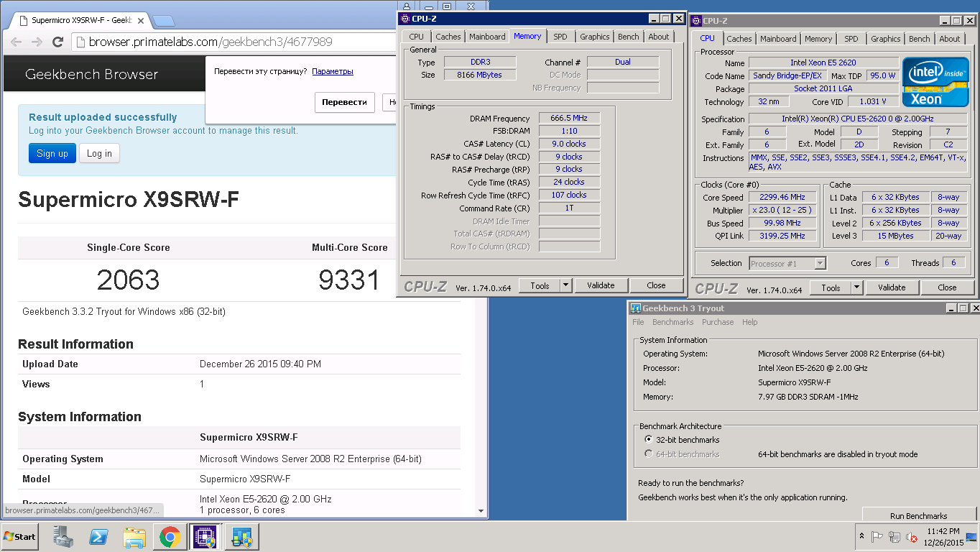
Task: Open Mainboard tab in right CPU-Z window
Action: coord(778,39)
